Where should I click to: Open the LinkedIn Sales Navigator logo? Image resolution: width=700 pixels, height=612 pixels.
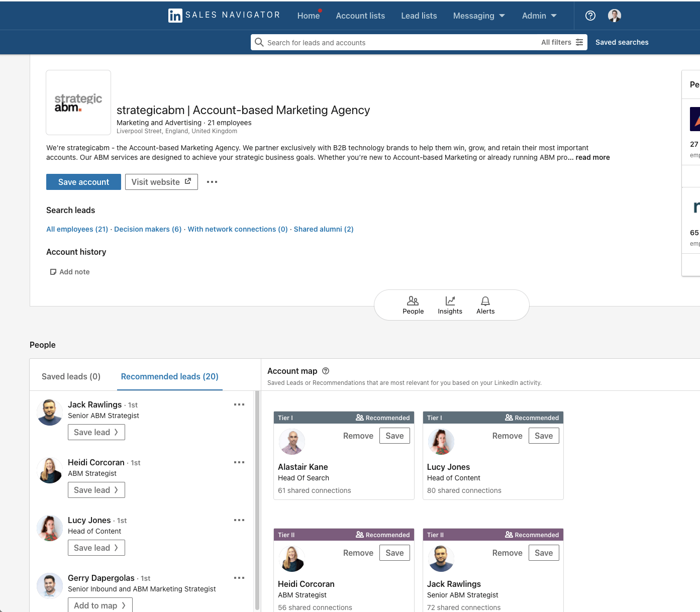click(x=224, y=16)
